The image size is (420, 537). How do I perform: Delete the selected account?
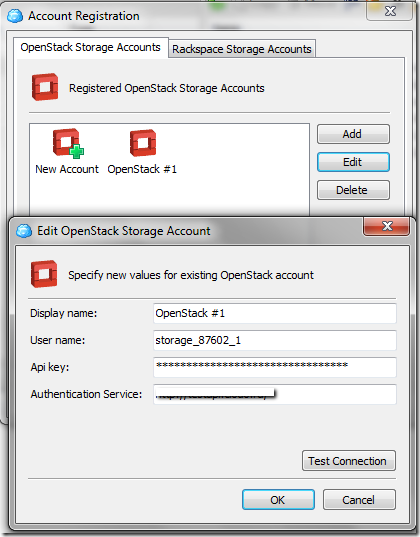pyautogui.click(x=353, y=190)
